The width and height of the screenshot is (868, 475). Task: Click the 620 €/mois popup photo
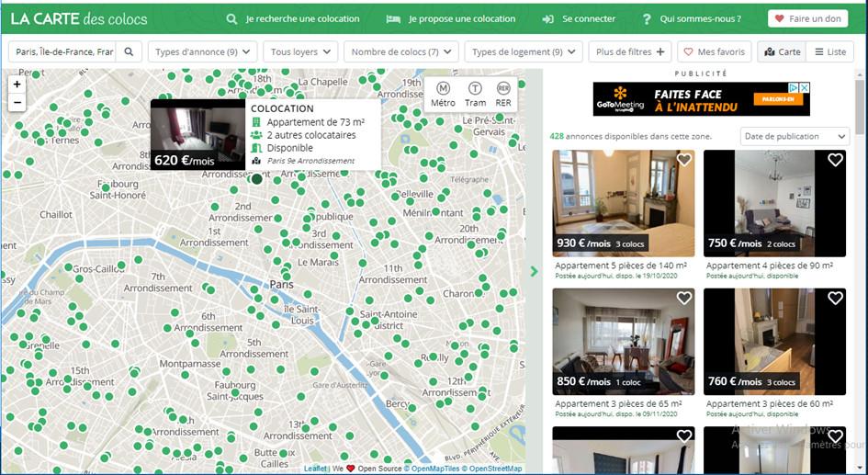[198, 134]
